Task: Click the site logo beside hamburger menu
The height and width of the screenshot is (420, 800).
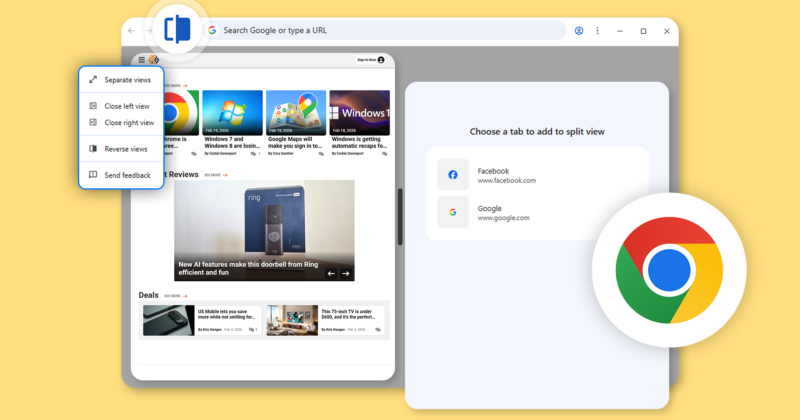Action: tap(153, 60)
